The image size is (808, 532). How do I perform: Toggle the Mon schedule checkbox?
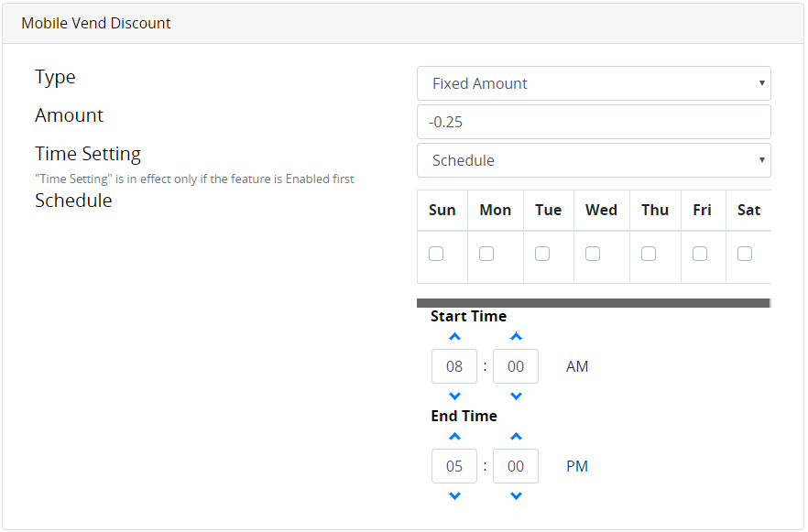coord(486,254)
